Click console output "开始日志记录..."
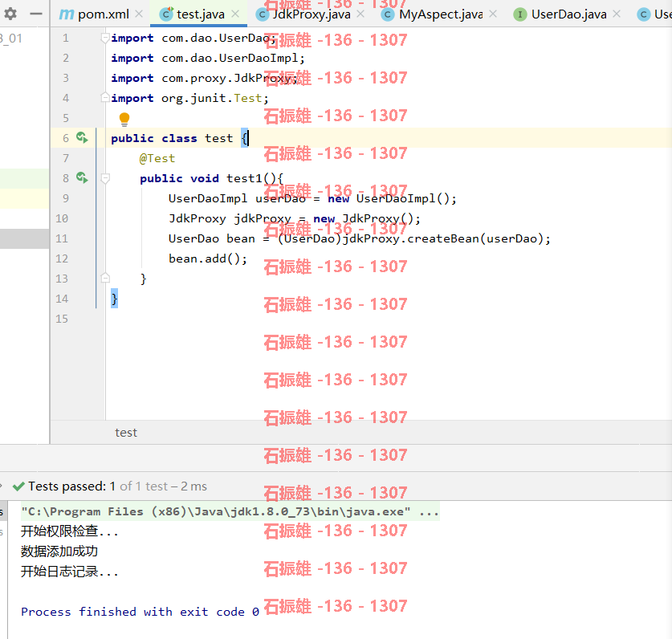The width and height of the screenshot is (672, 639). coord(69,572)
